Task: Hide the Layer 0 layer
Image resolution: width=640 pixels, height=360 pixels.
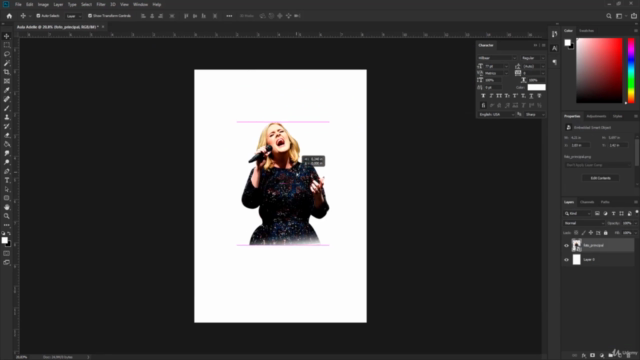Action: point(566,260)
